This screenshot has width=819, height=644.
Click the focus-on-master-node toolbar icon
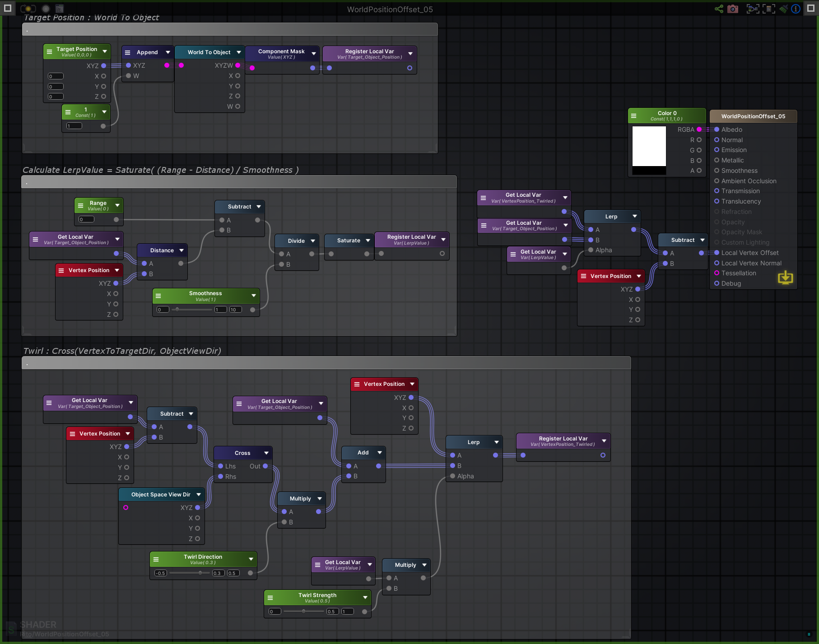pos(768,9)
